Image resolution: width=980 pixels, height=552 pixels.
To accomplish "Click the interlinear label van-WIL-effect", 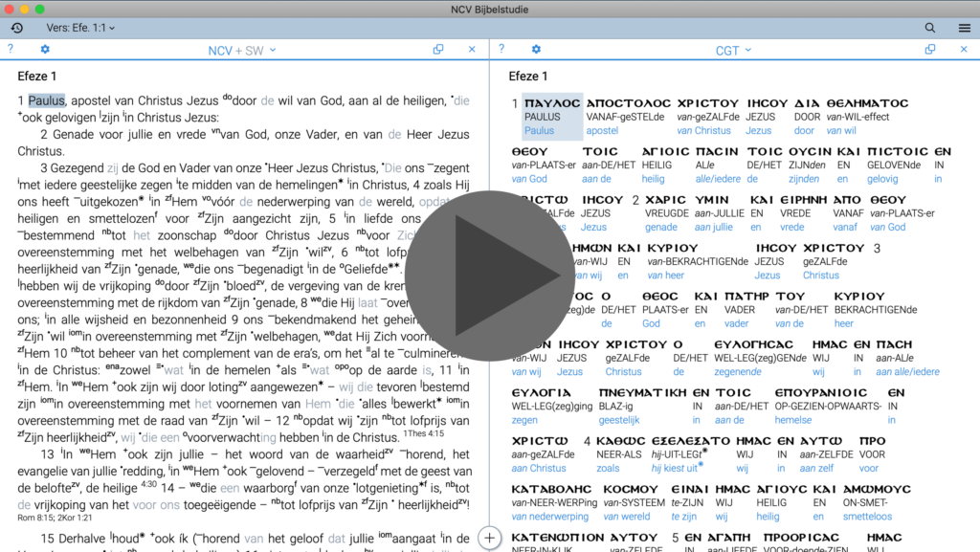I will point(857,117).
